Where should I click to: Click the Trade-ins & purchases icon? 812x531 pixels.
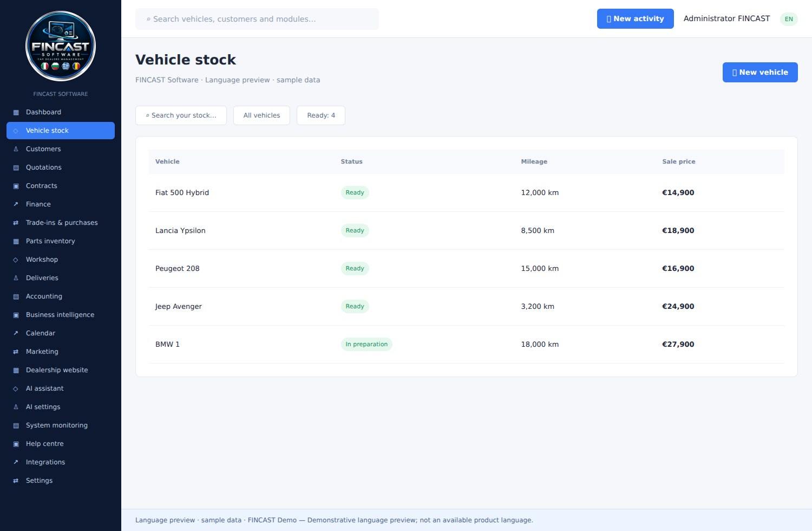16,223
